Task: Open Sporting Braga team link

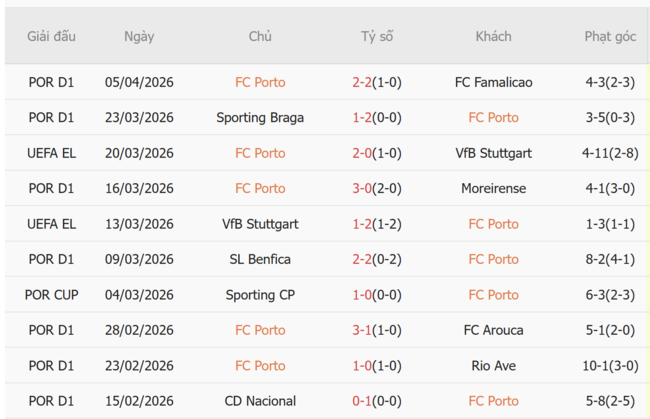Action: tap(260, 117)
